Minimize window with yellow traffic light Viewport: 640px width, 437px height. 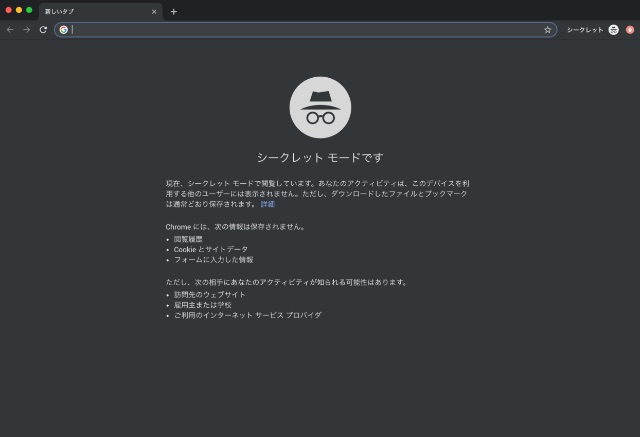(x=19, y=10)
